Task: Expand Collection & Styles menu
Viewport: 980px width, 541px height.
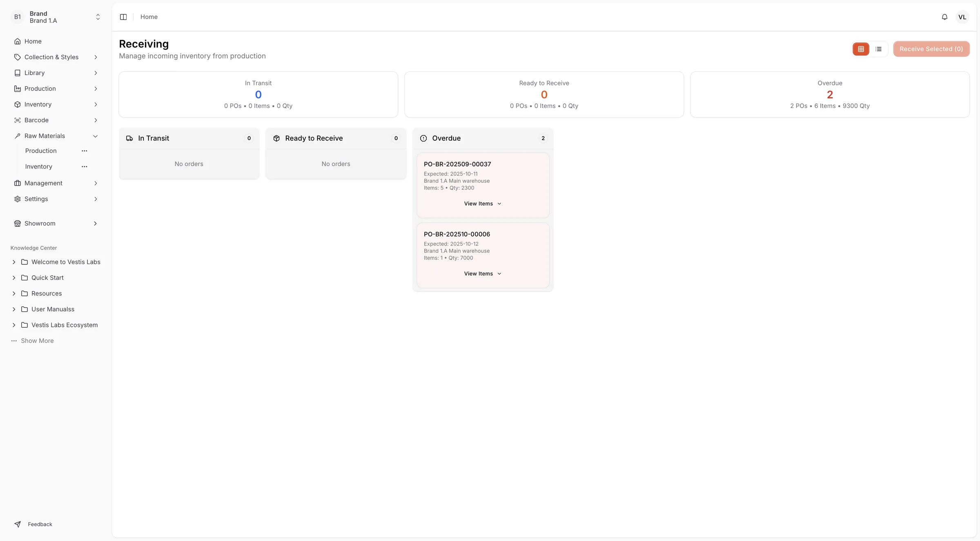Action: (x=56, y=57)
